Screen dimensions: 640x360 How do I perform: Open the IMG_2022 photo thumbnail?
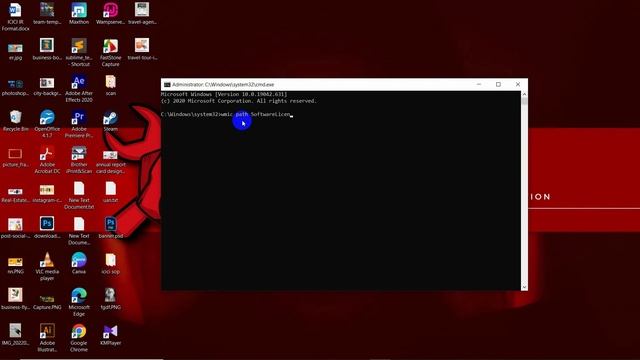click(16, 331)
